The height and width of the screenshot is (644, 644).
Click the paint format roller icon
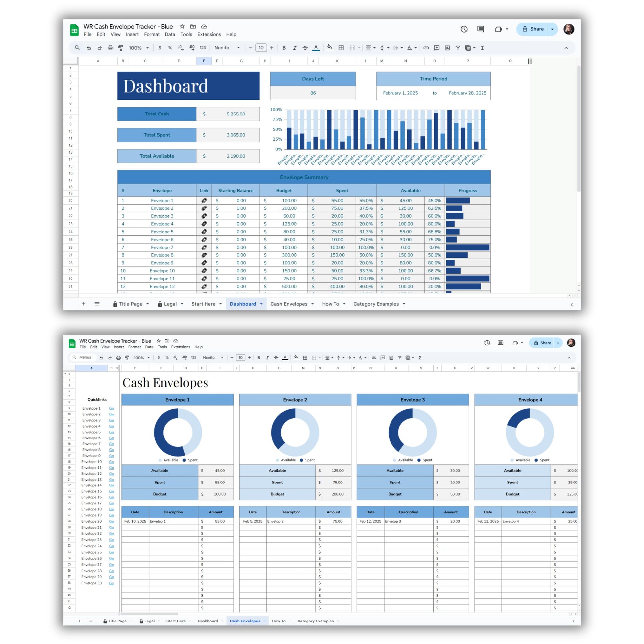click(121, 48)
